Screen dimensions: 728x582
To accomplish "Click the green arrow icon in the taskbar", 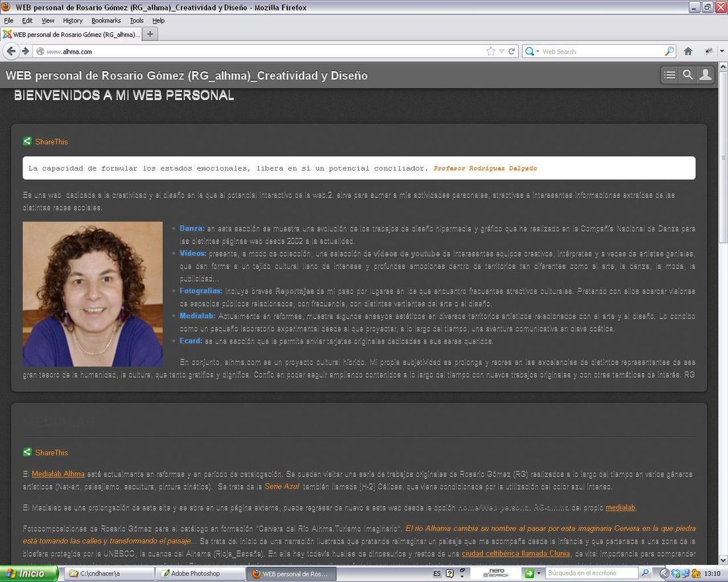I will click(529, 573).
